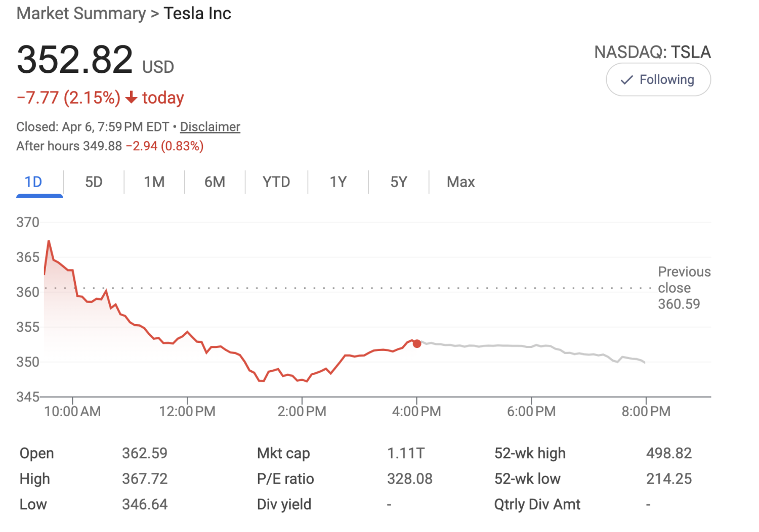Click the 52-wk high value 498.82
The height and width of the screenshot is (532, 759).
click(x=669, y=453)
